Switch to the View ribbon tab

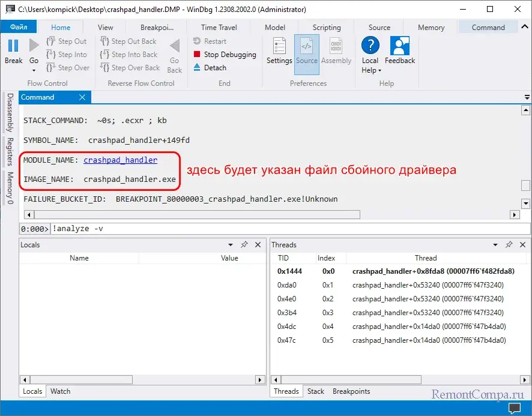click(x=106, y=28)
